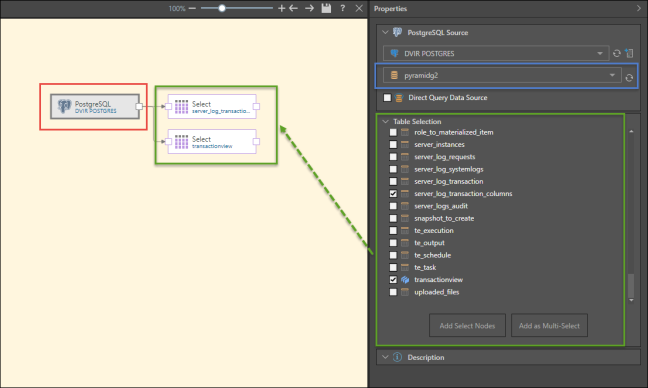Enable Direct Query Data Source checkbox
This screenshot has height=388, width=648.
[387, 98]
